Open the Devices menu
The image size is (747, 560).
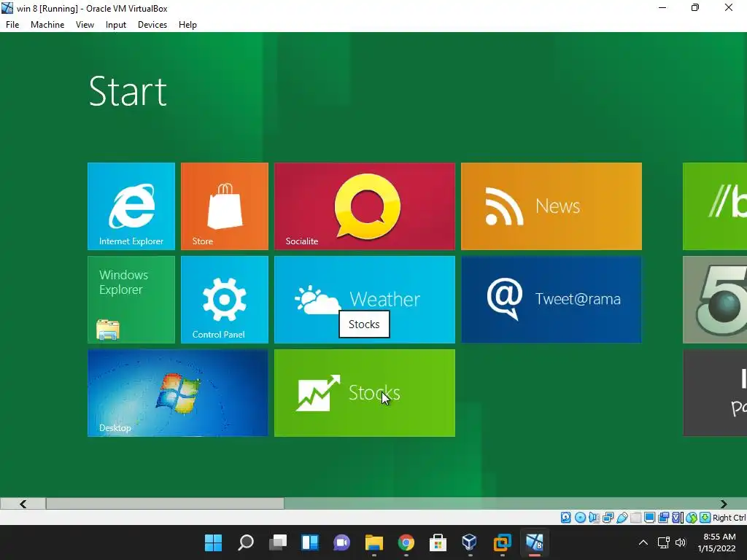152,25
